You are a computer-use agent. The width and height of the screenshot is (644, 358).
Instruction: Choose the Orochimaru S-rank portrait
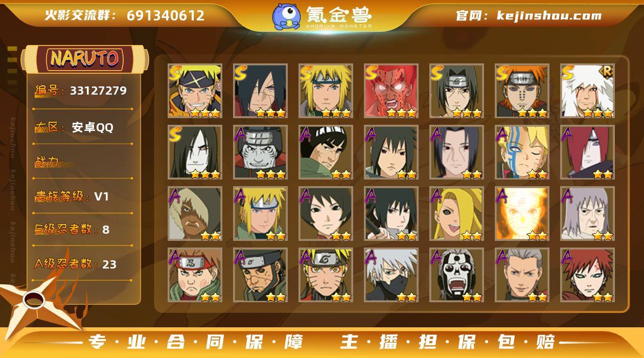pos(195,152)
